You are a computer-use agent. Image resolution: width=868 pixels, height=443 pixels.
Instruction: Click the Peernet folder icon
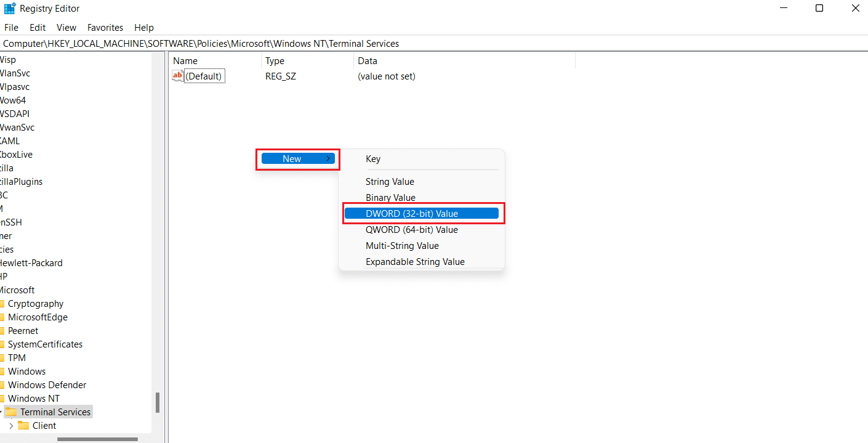point(2,330)
